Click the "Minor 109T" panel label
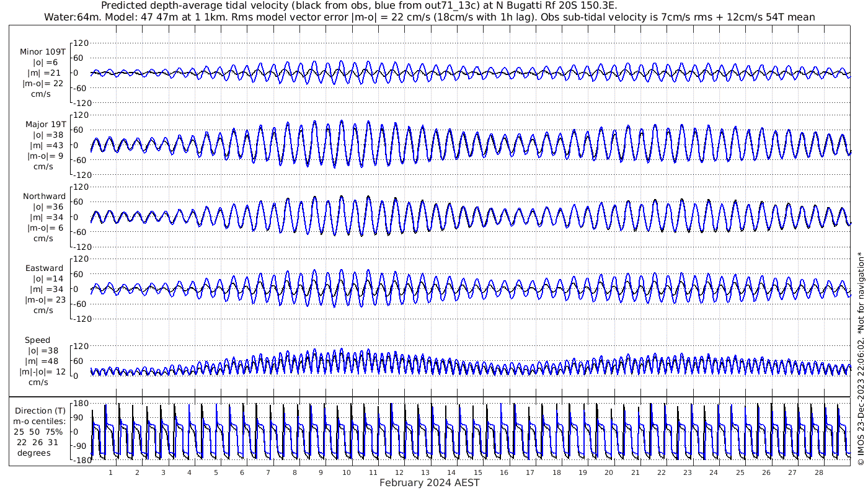Image resolution: width=868 pixels, height=496 pixels. pos(43,51)
